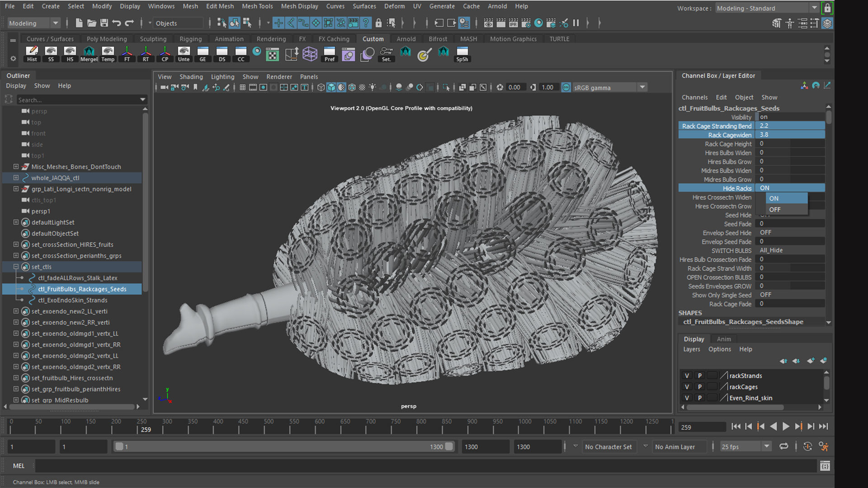Choose ON in Hide Racks dropdown
The image size is (868, 488).
click(x=787, y=198)
